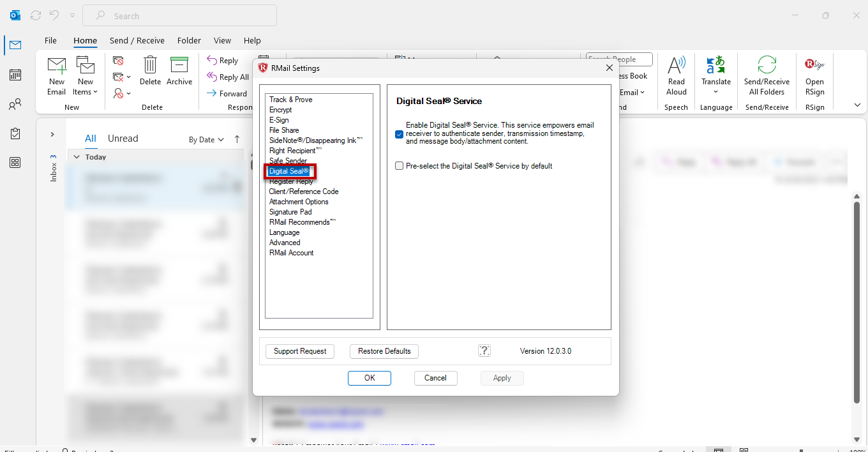This screenshot has width=868, height=452.
Task: Forward the selected email
Action: coord(227,93)
